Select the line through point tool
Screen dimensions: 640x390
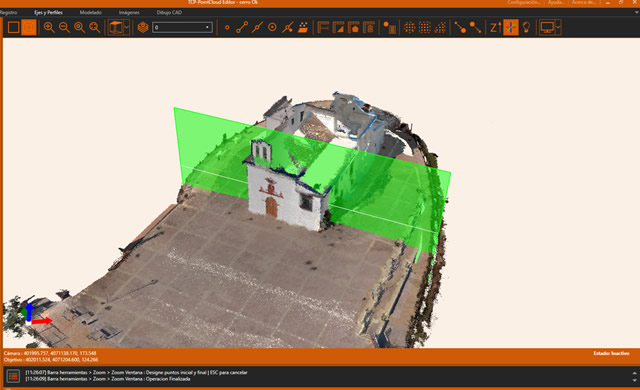coord(257,27)
